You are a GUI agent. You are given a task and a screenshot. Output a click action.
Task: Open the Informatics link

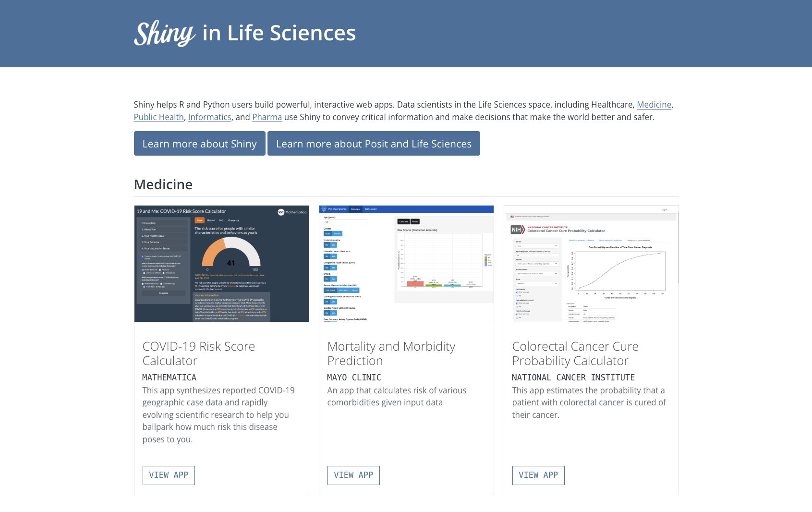210,117
